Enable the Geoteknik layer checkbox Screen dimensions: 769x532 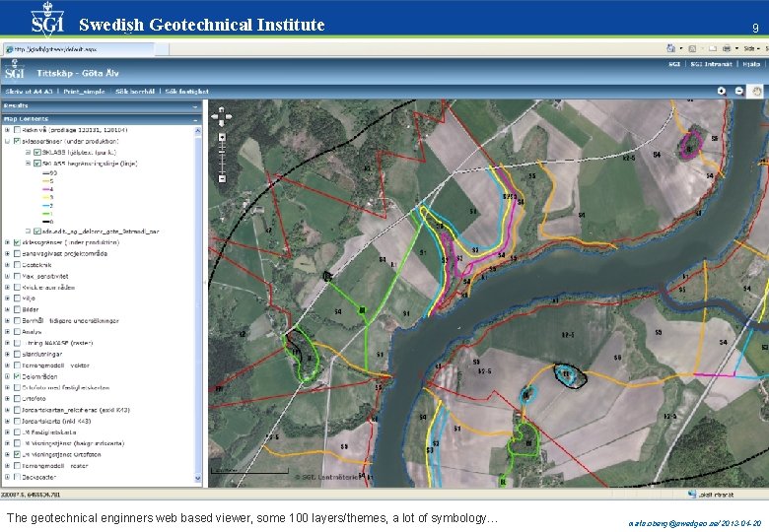(x=17, y=265)
